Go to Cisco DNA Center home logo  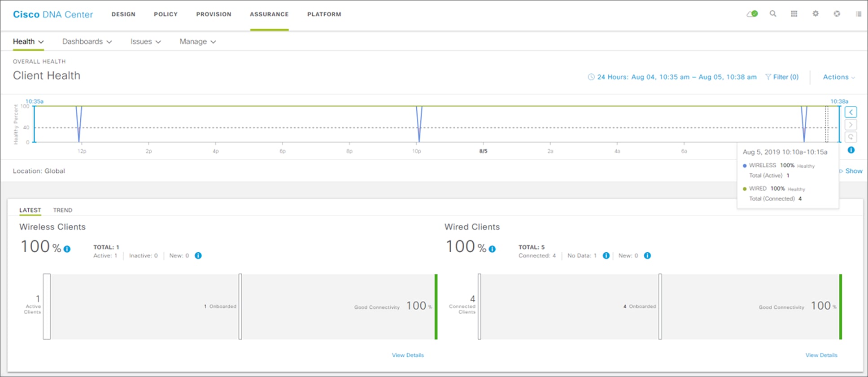click(53, 14)
